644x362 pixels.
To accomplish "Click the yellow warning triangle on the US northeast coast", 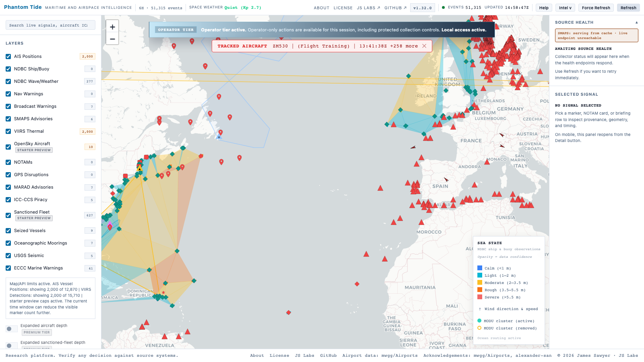I will coord(140,169).
